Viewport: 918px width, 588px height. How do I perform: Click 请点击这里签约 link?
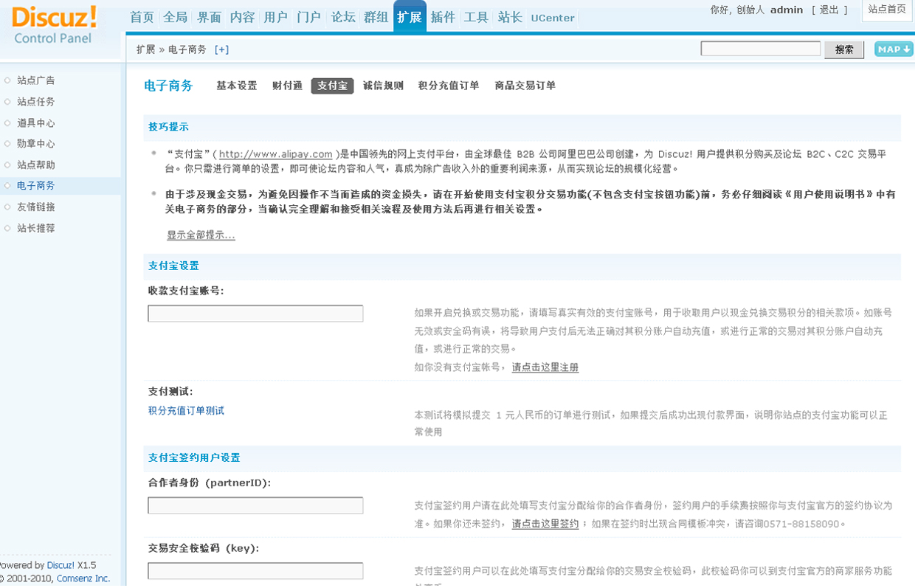(545, 525)
